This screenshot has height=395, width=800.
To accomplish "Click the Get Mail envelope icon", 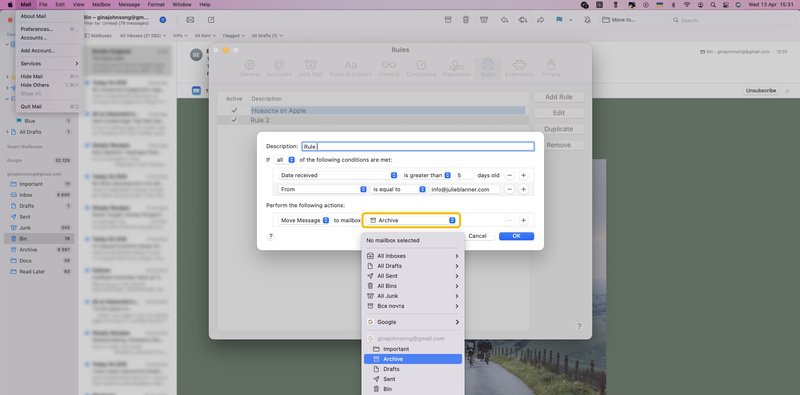I will click(x=190, y=20).
